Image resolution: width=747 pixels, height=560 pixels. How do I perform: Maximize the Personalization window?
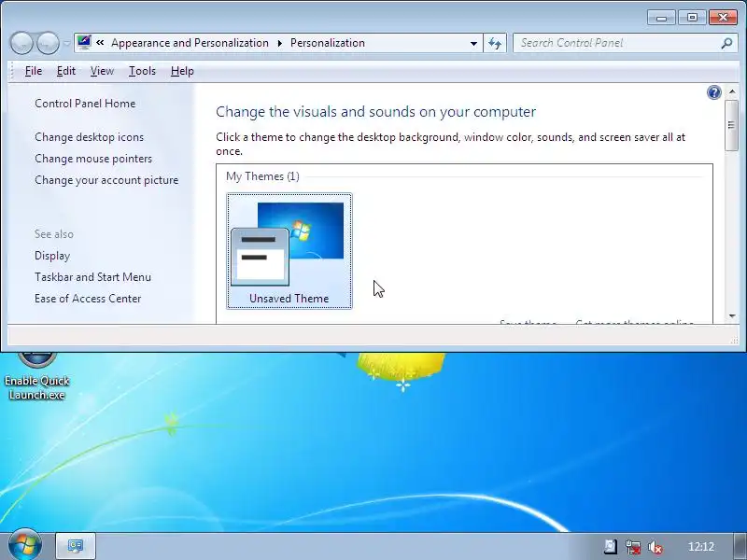point(692,18)
